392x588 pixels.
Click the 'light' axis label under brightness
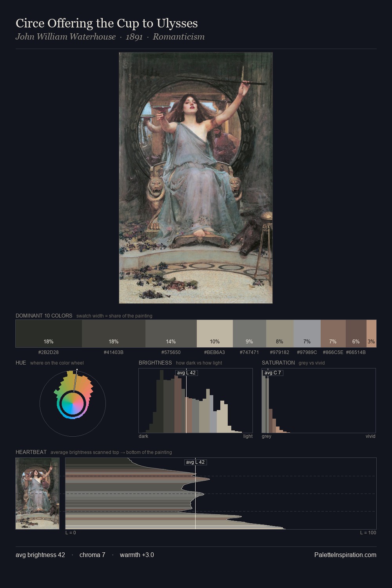point(248,436)
